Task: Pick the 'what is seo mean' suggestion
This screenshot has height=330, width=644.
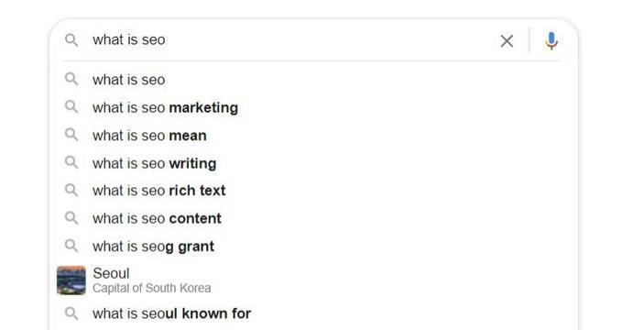Action: coord(314,135)
